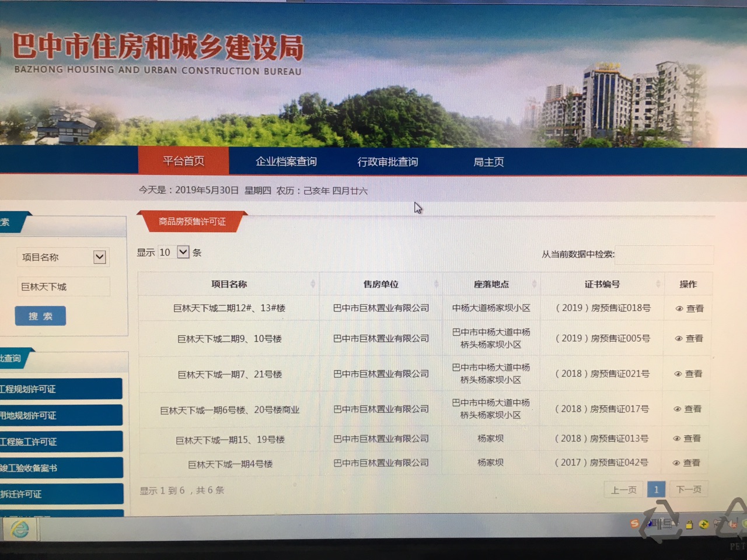This screenshot has height=560, width=747.
Task: Click project name 巨林天下城一期4号楼
Action: 230,464
